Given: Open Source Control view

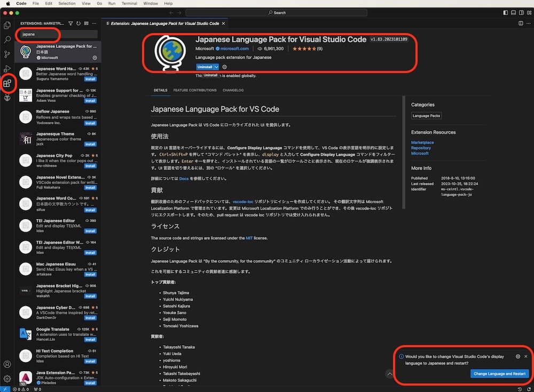Looking at the screenshot, I should 7,54.
